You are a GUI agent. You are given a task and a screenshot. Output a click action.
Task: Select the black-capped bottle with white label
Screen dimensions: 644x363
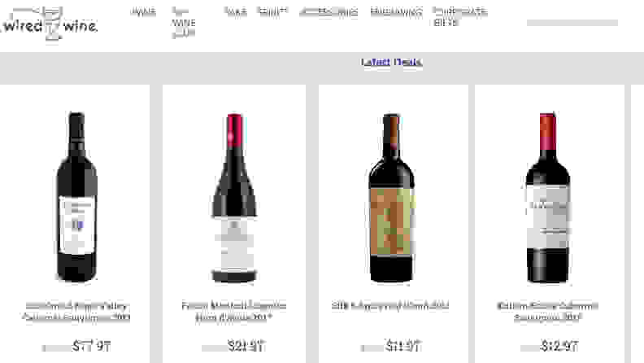76,196
